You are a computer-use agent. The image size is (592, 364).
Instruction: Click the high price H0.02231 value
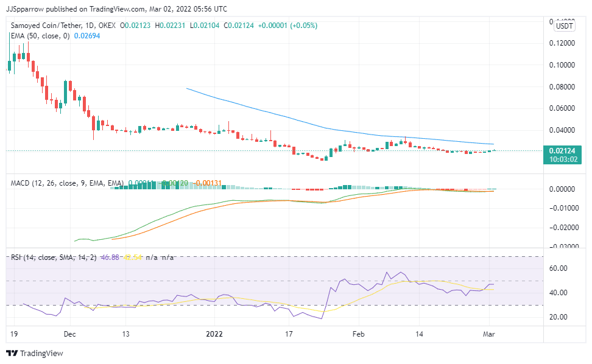(170, 26)
